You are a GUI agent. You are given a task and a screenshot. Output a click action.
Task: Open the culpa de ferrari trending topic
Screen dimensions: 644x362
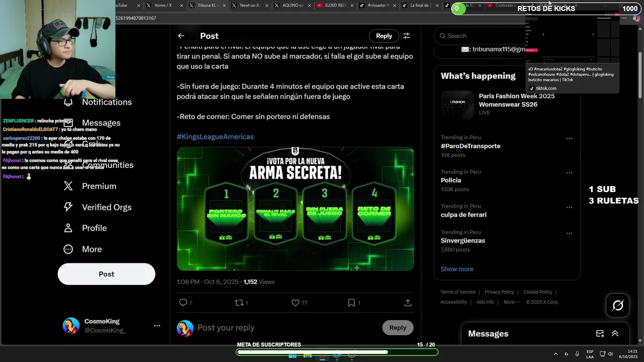(463, 215)
